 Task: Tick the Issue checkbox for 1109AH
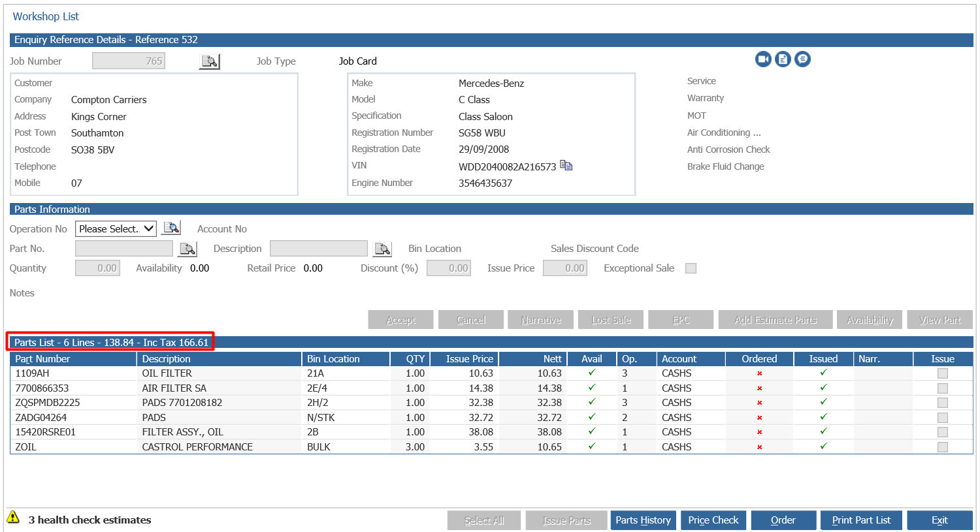pyautogui.click(x=942, y=373)
